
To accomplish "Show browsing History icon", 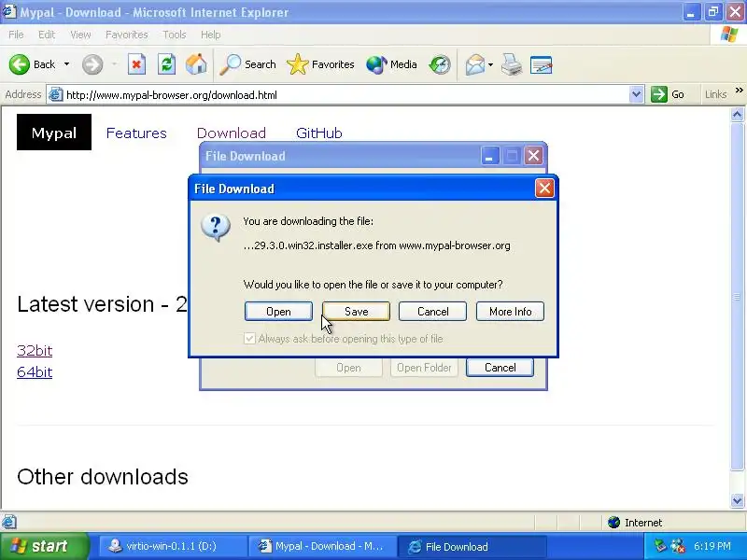I will (x=440, y=64).
